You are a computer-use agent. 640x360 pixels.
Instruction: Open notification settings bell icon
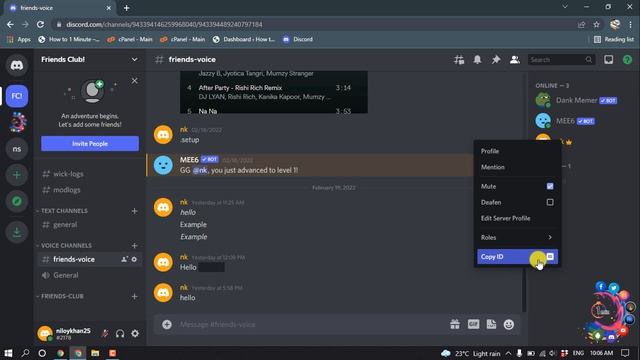(477, 60)
